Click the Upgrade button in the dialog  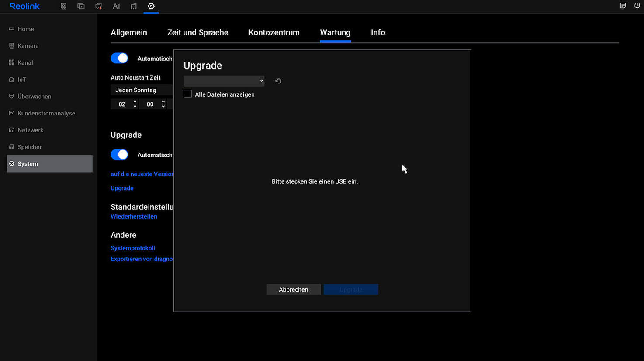(351, 289)
